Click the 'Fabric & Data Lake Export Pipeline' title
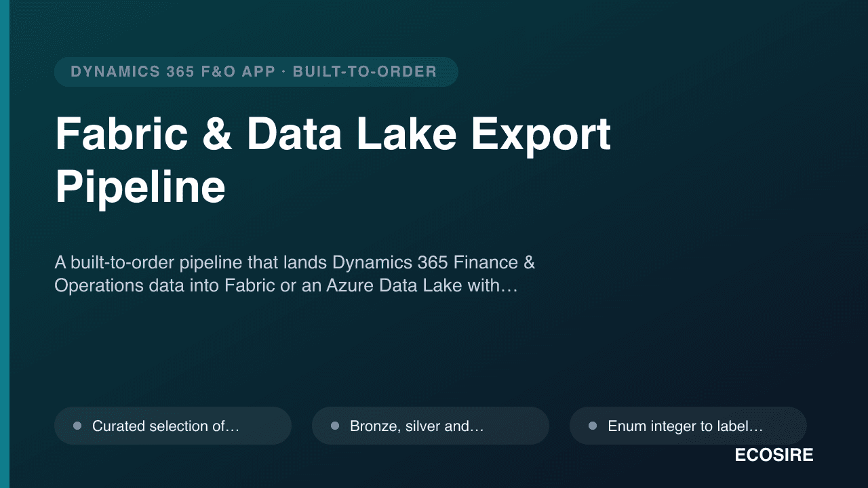 (333, 161)
